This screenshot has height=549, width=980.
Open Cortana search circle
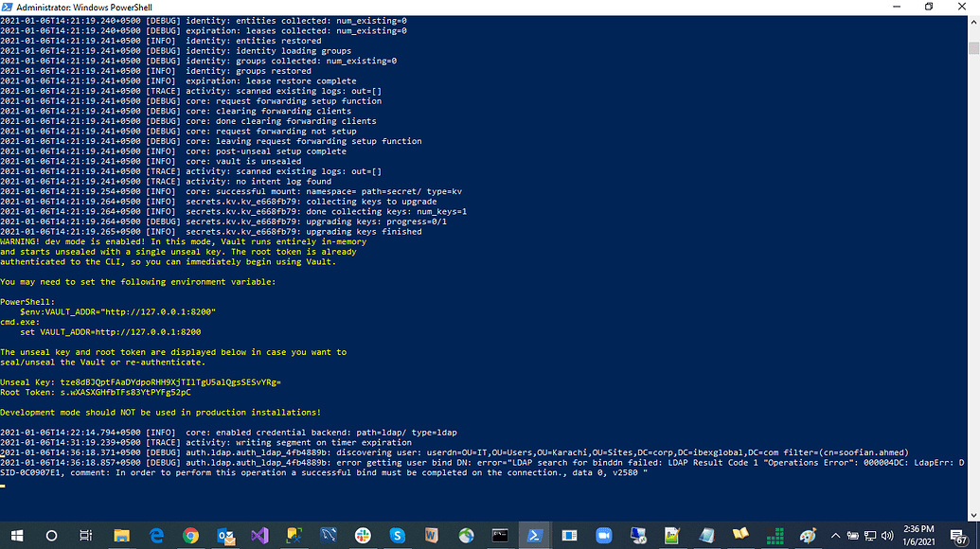tap(51, 535)
